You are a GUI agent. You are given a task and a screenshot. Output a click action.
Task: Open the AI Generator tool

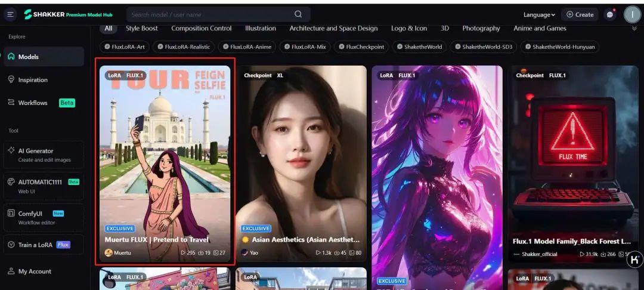click(x=44, y=155)
